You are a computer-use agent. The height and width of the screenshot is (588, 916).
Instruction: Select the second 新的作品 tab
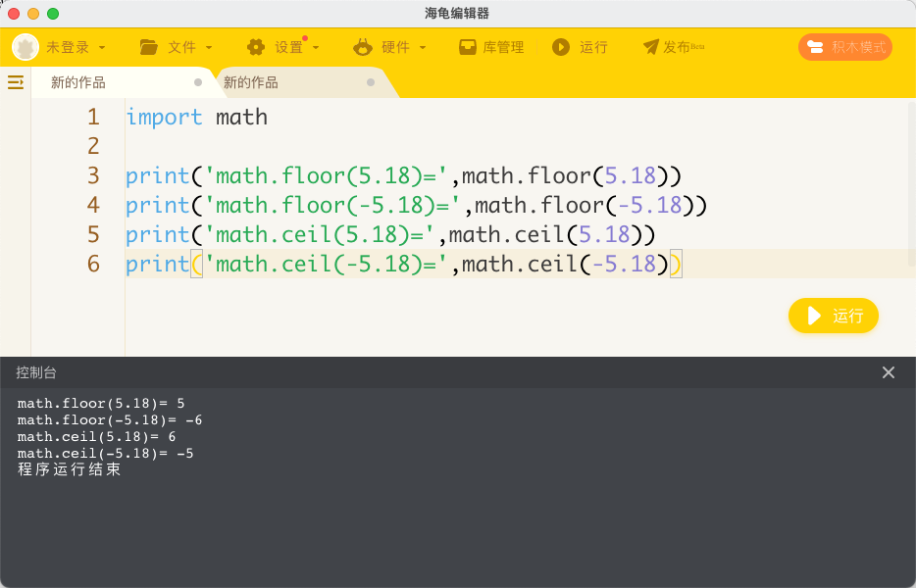[251, 82]
